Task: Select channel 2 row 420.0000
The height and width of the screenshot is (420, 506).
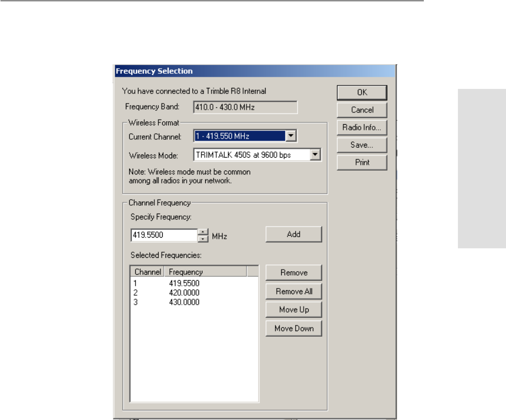Action: 194,293
